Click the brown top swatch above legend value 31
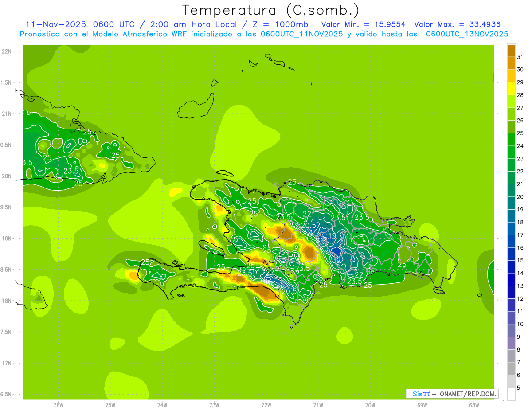Image resolution: width=532 pixels, height=411 pixels. pyautogui.click(x=511, y=51)
